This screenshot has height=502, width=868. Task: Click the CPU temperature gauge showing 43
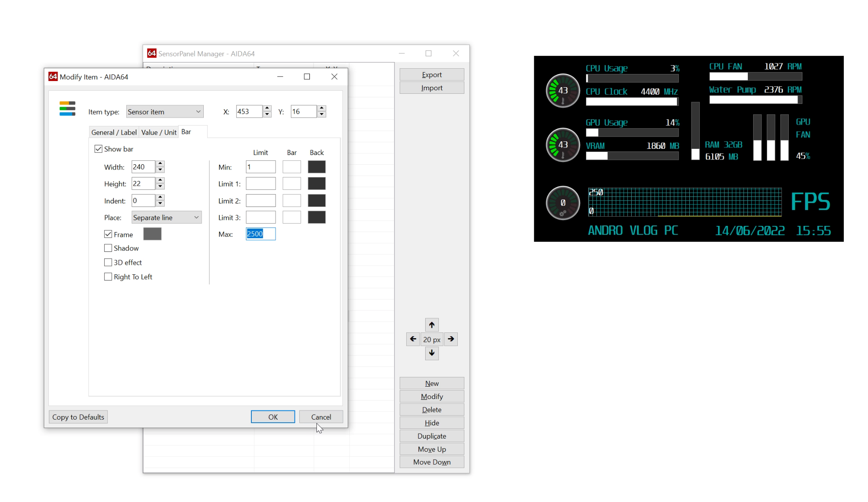[563, 90]
